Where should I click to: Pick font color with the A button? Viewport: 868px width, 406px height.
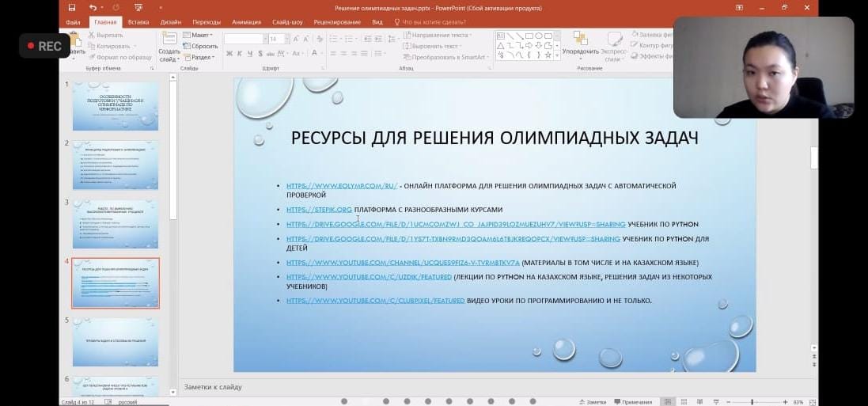point(316,54)
